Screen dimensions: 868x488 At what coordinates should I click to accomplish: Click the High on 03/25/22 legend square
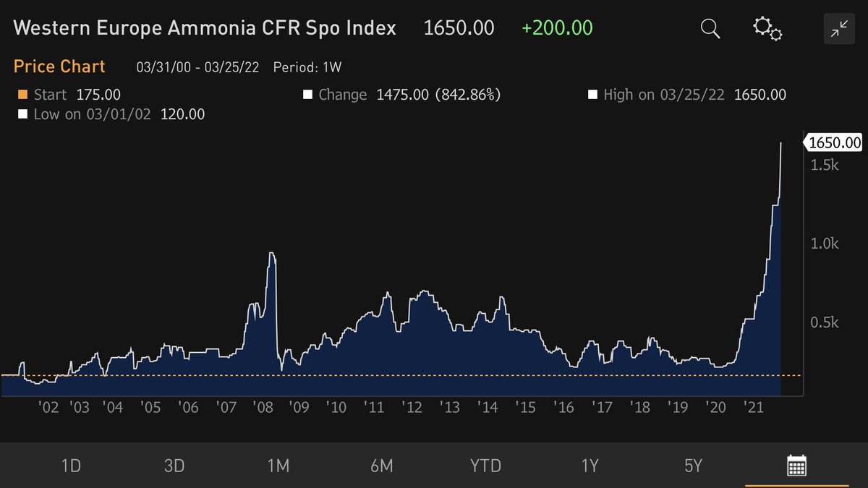pos(593,95)
